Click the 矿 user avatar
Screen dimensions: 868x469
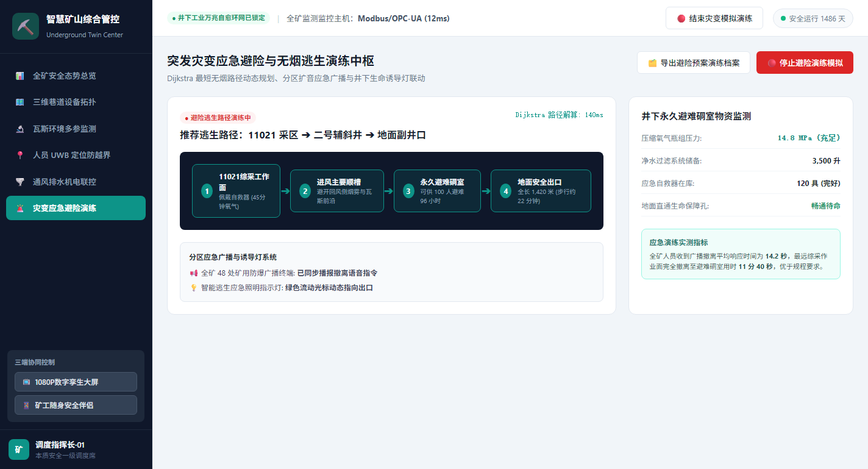(x=19, y=449)
